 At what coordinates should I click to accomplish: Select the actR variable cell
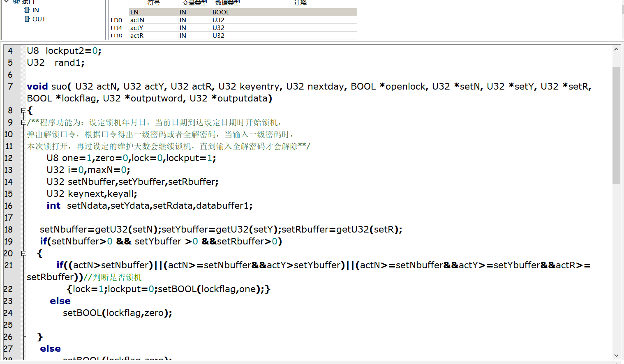[x=153, y=36]
